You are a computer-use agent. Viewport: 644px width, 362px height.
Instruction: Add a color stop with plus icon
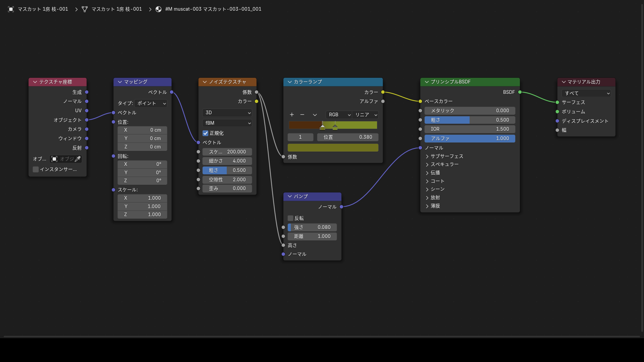click(292, 115)
